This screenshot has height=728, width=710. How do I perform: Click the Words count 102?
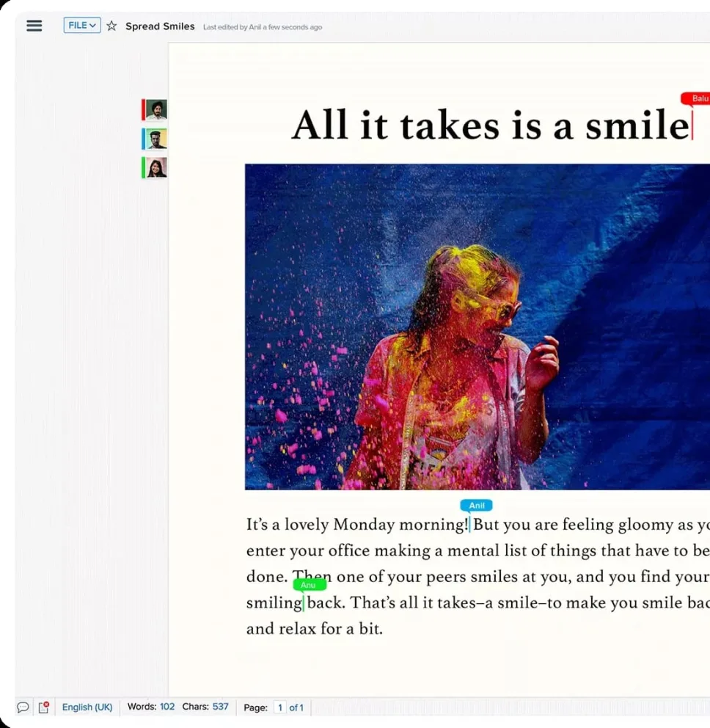(167, 707)
